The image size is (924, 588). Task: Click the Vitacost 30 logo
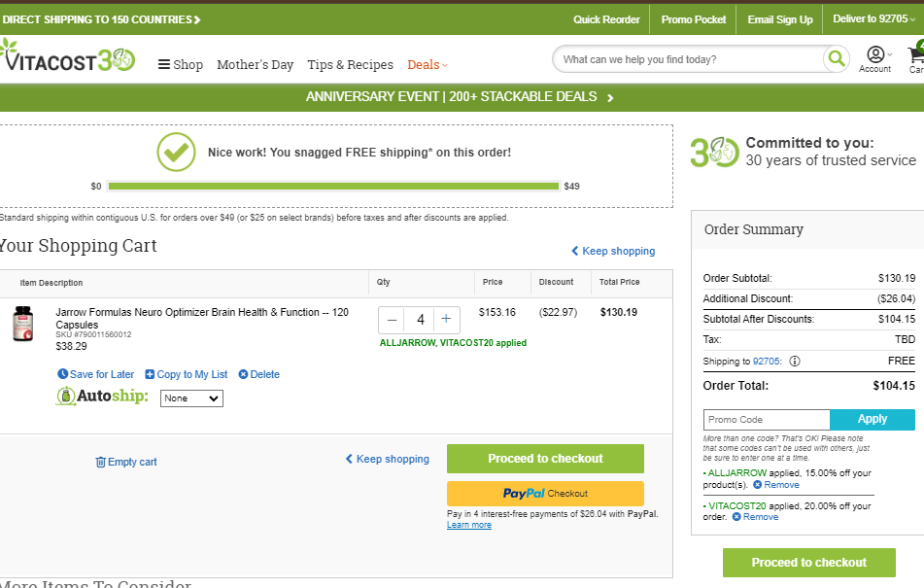tap(68, 55)
